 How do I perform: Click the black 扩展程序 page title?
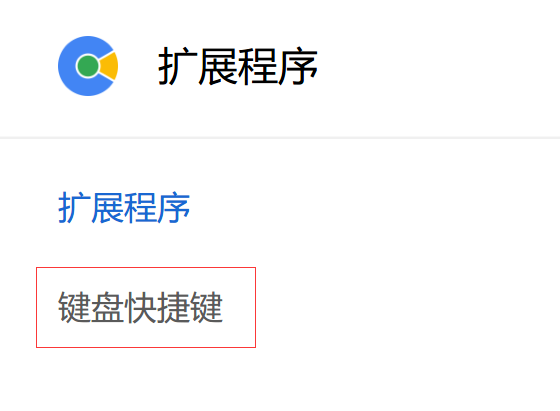click(x=238, y=66)
